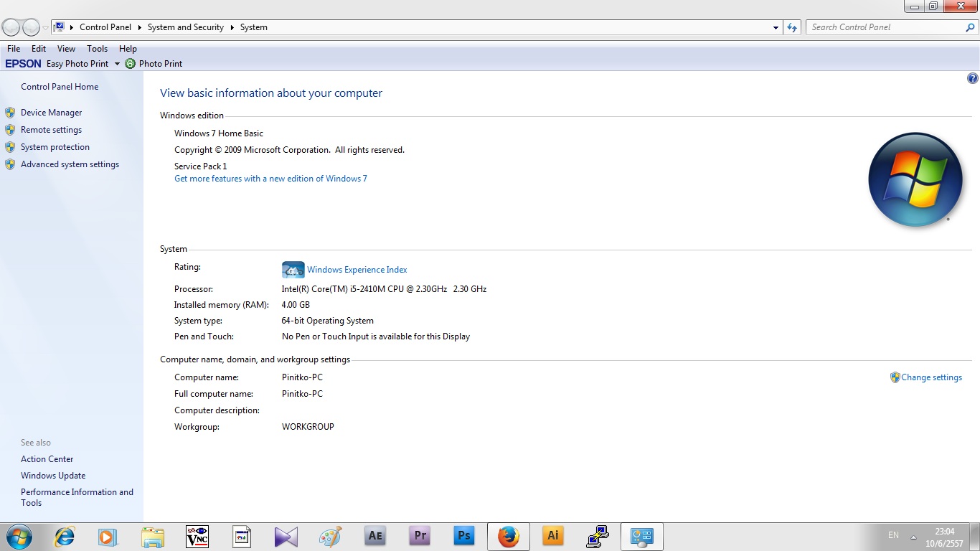Open Windows Media Player from the taskbar
Image resolution: width=980 pixels, height=551 pixels.
108,537
